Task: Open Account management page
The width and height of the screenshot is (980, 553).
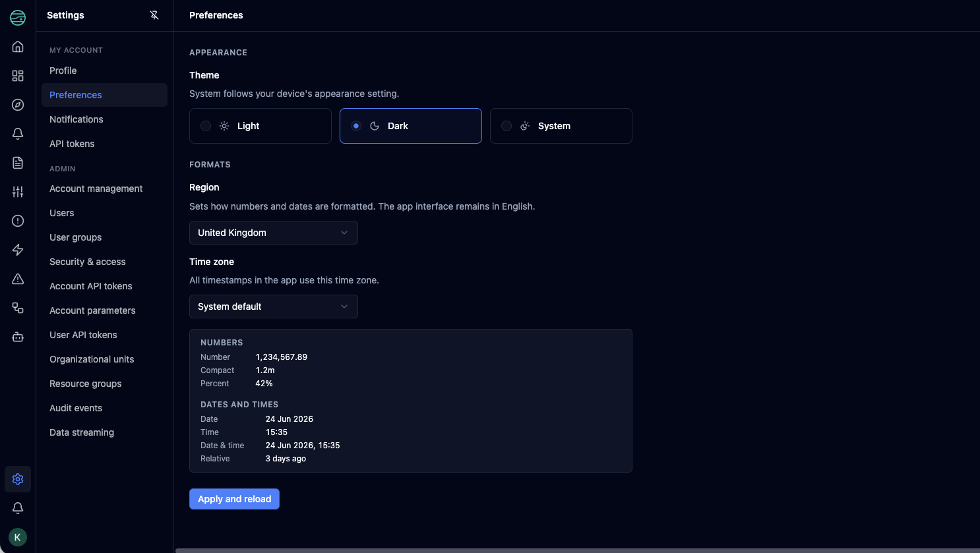Action: click(x=104, y=189)
